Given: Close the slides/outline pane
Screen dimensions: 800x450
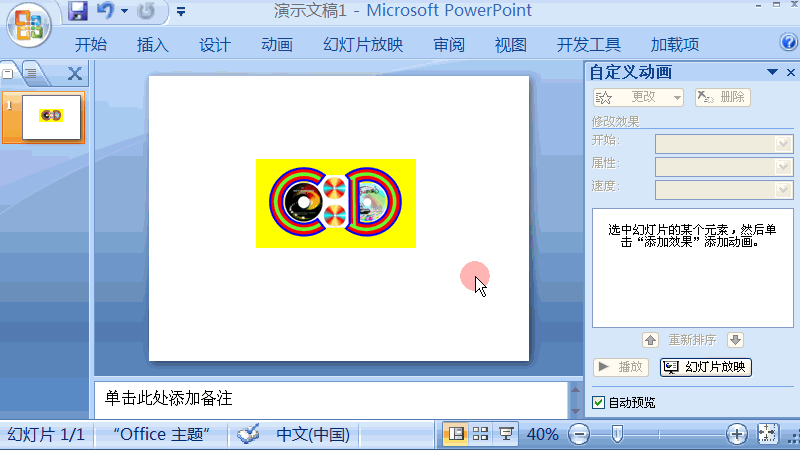Looking at the screenshot, I should [74, 73].
